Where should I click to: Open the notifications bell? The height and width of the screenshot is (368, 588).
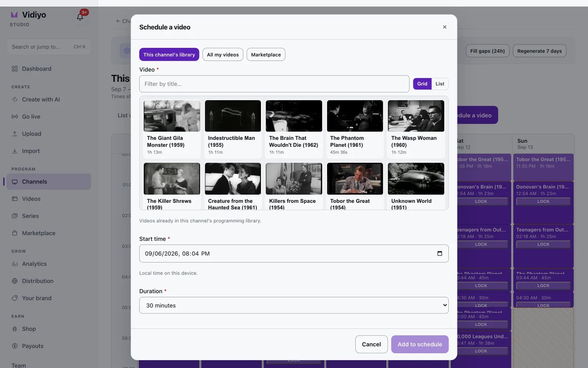click(x=80, y=17)
